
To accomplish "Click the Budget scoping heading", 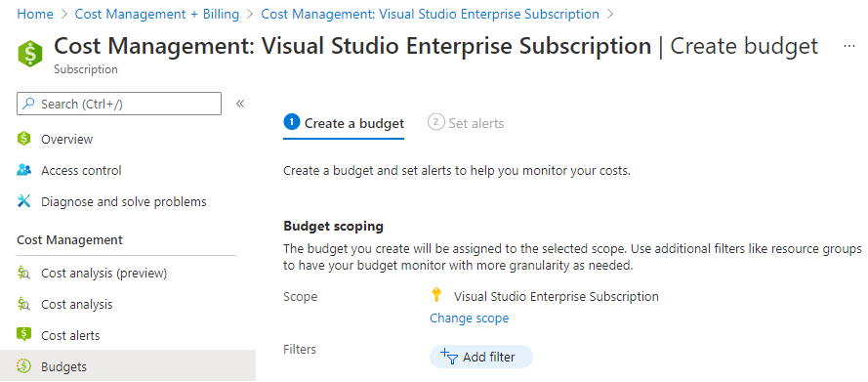I will (333, 226).
